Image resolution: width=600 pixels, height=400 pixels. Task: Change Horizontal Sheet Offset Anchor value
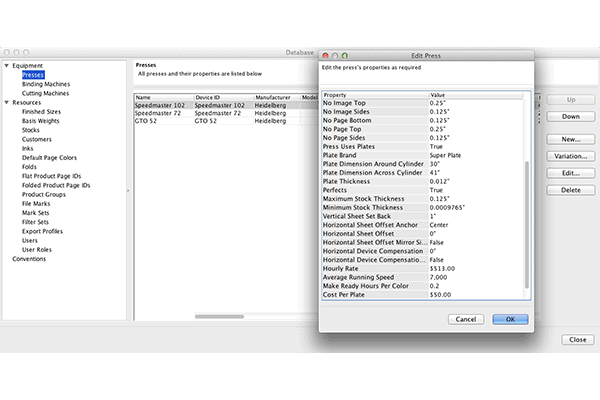tap(475, 225)
